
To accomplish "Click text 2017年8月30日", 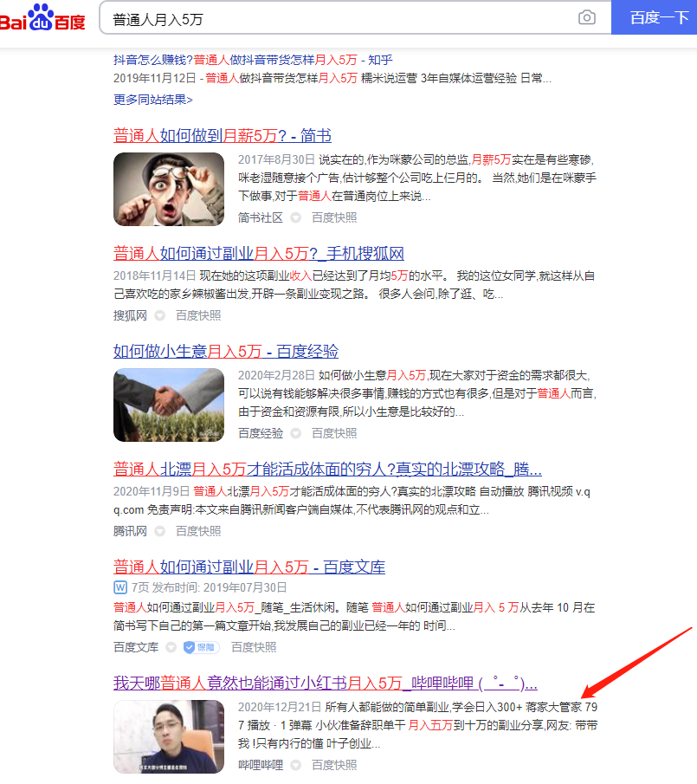I will [276, 159].
